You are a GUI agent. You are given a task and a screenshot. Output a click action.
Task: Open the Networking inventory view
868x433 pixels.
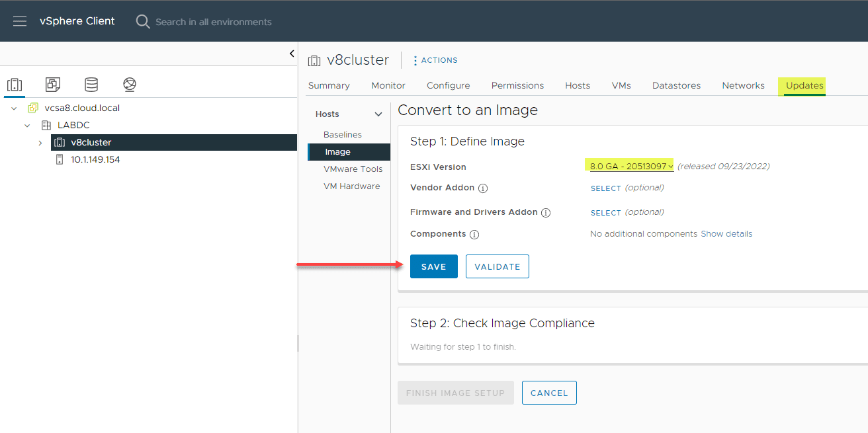coord(130,85)
